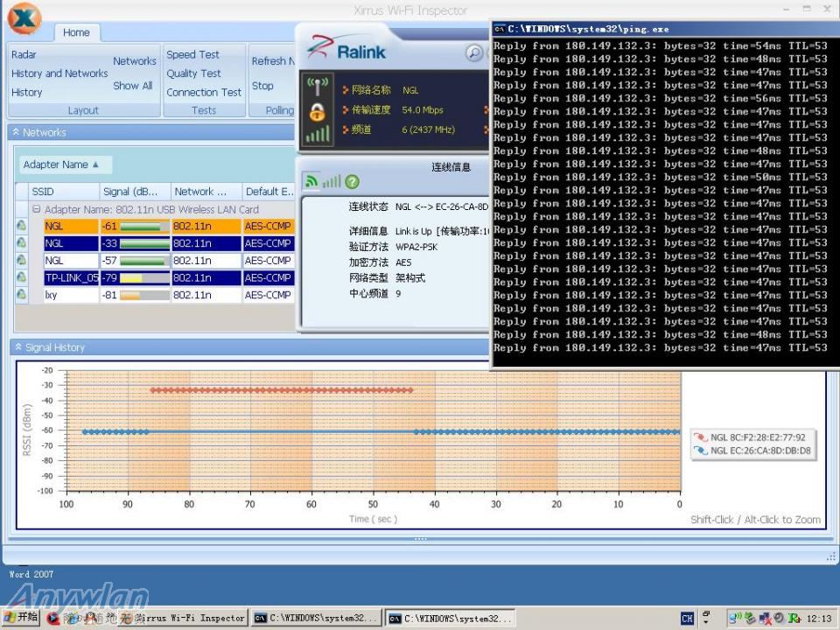This screenshot has width=840, height=630.
Task: Click 802.11n cell in TP-LINK_05 row
Action: pos(206,277)
